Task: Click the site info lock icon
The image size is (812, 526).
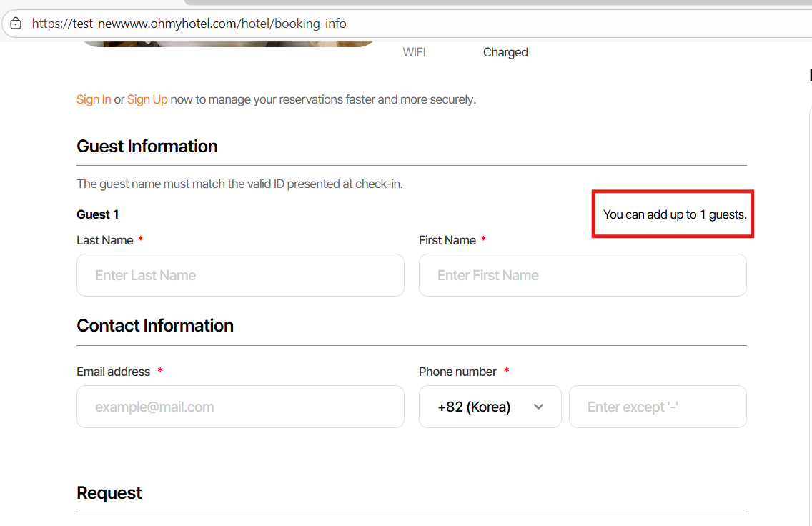Action: click(x=16, y=24)
